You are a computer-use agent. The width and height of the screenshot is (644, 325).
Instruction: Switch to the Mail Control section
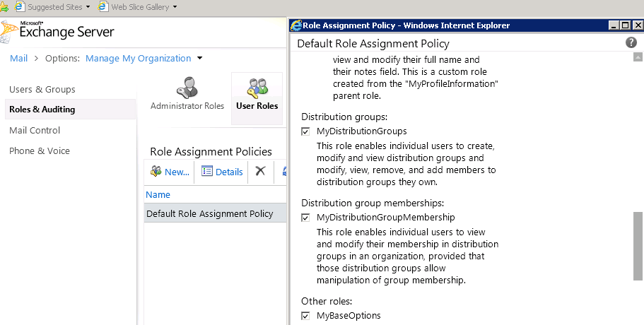click(35, 130)
